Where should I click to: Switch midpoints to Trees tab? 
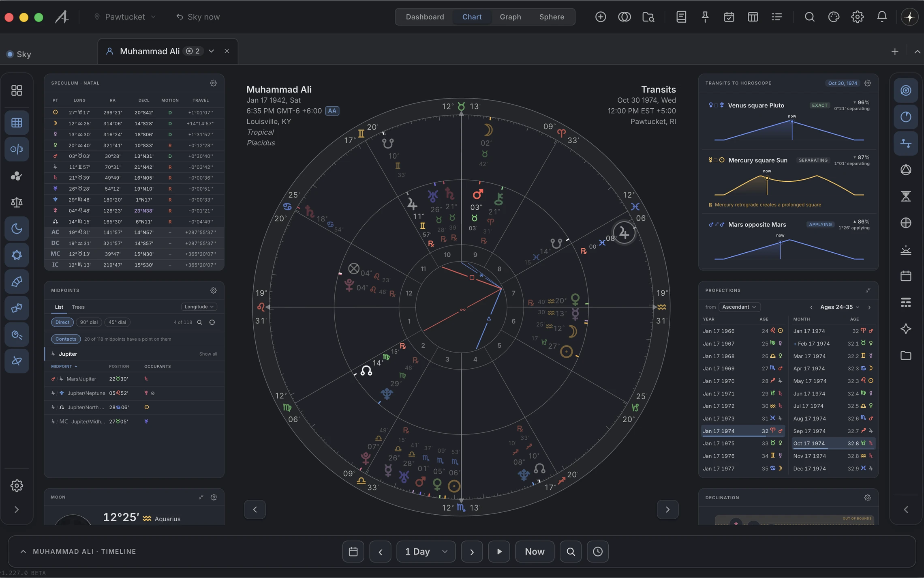(78, 307)
